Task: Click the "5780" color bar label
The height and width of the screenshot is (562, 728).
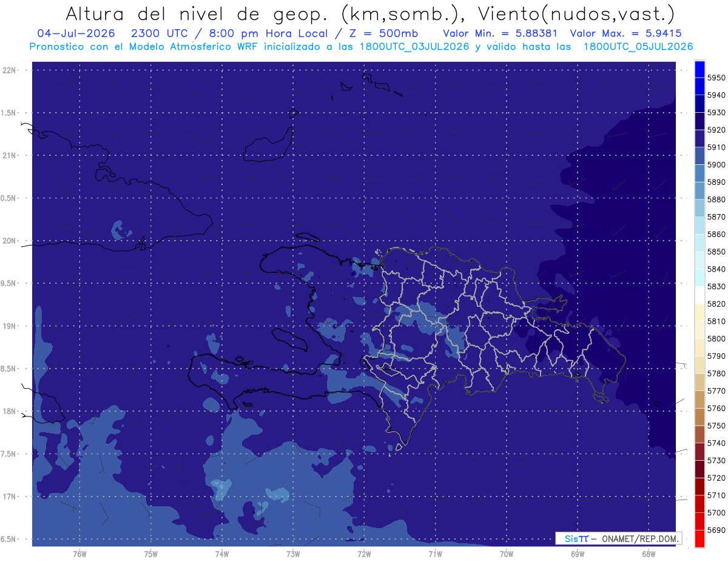Action: tap(716, 373)
